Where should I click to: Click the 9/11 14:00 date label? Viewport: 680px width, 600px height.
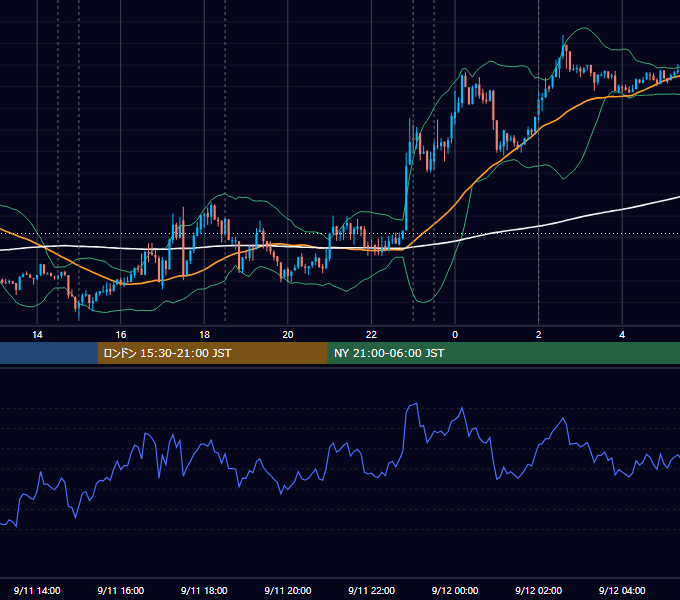(x=37, y=590)
